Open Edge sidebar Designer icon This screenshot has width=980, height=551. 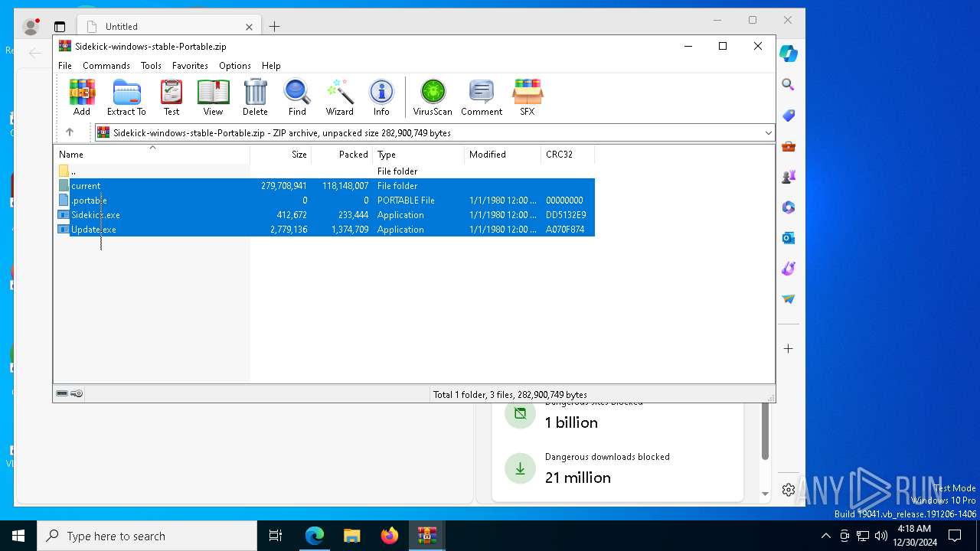788,269
